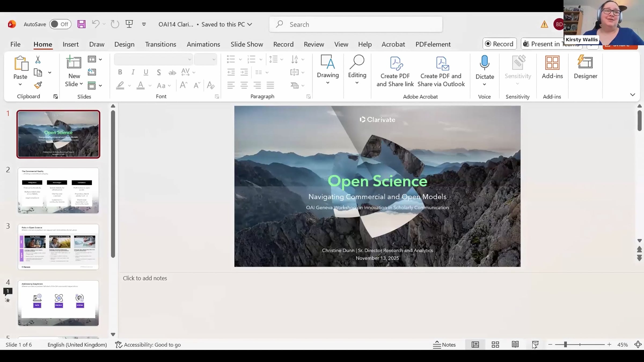Switch to Normal view
This screenshot has width=644, height=362.
475,345
